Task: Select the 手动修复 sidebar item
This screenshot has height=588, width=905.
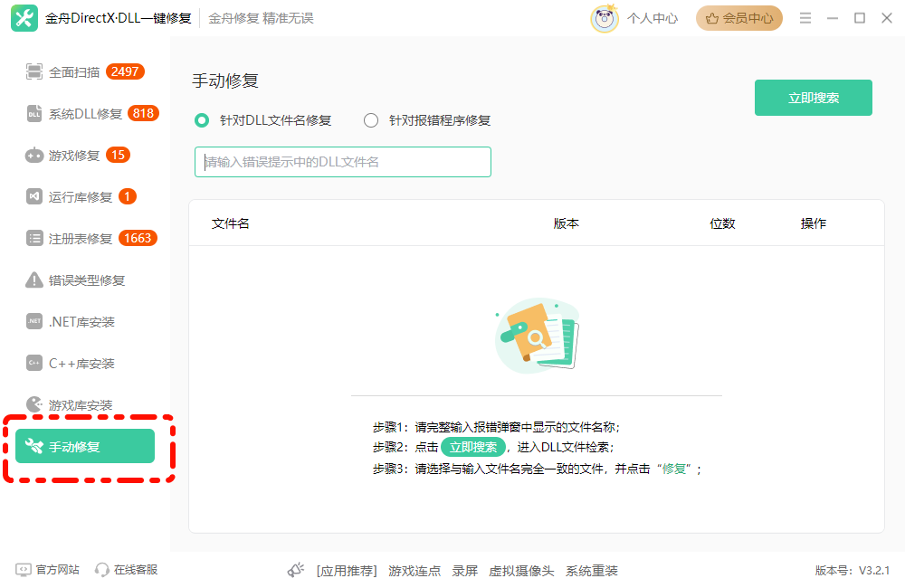Action: [x=85, y=446]
